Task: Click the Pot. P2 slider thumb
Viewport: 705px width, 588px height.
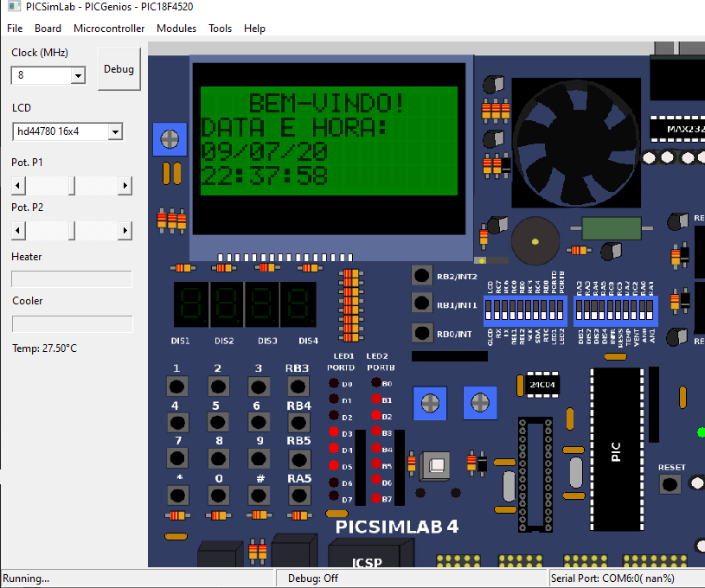Action: [72, 231]
